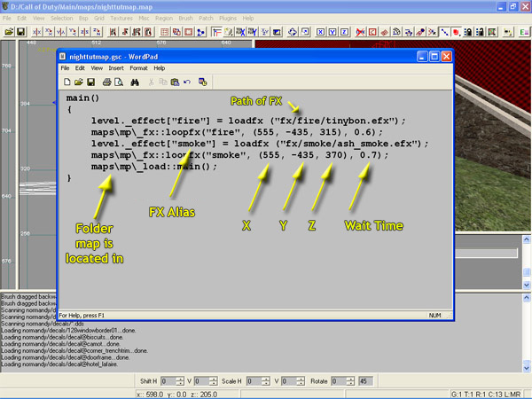The width and height of the screenshot is (532, 399).
Task: Click the Scale H value field
Action: pyautogui.click(x=255, y=381)
